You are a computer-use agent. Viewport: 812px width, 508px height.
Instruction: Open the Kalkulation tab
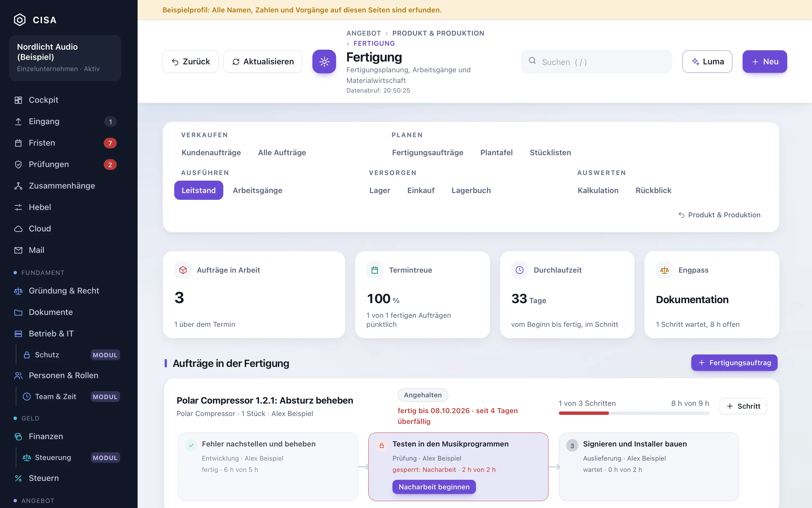point(598,190)
